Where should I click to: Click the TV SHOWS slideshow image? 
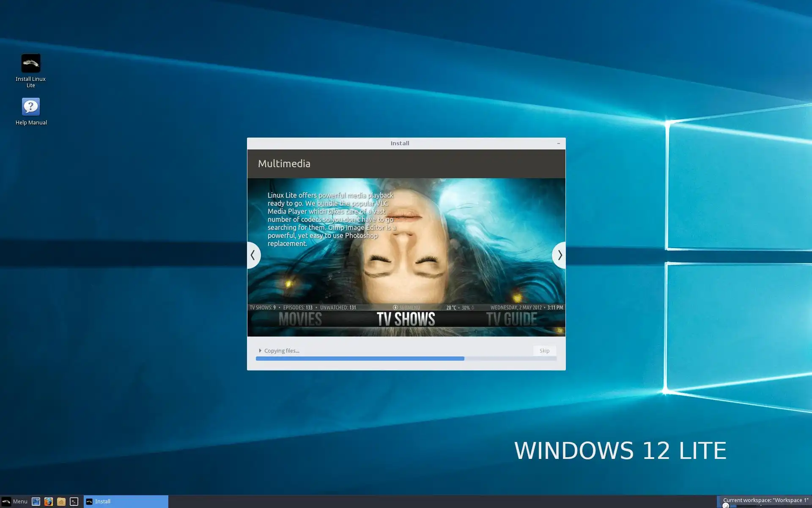coord(406,319)
